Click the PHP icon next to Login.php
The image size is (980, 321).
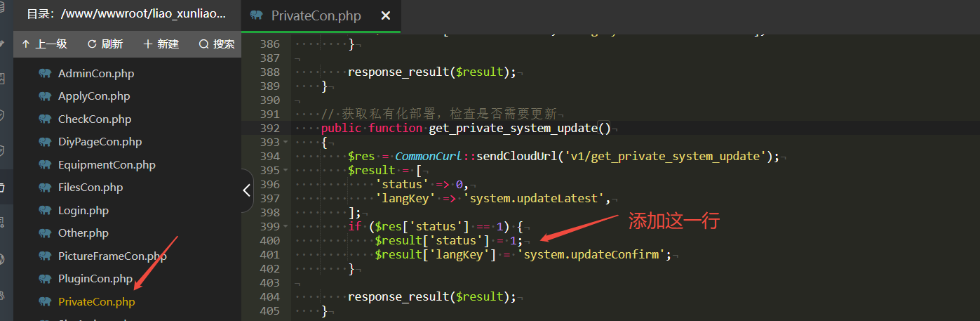pyautogui.click(x=46, y=211)
